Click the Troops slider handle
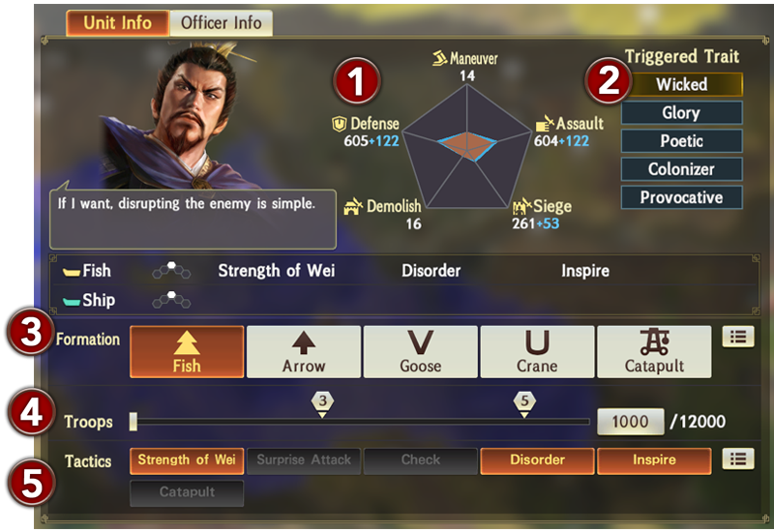Viewport: 774px width, 532px height. click(134, 422)
